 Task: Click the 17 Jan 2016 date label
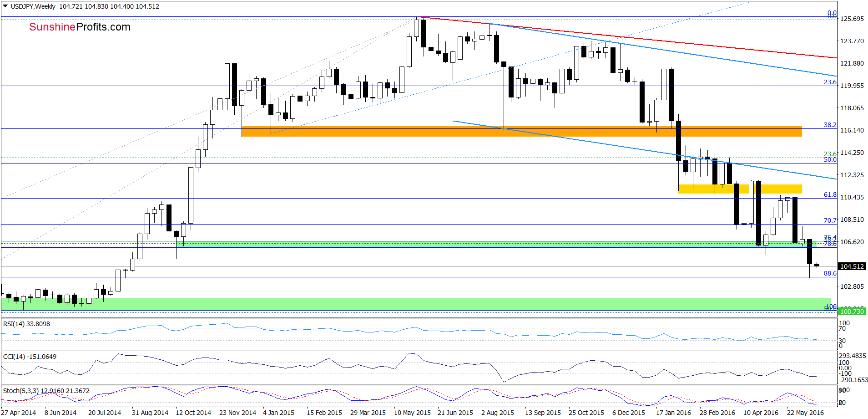(x=673, y=413)
